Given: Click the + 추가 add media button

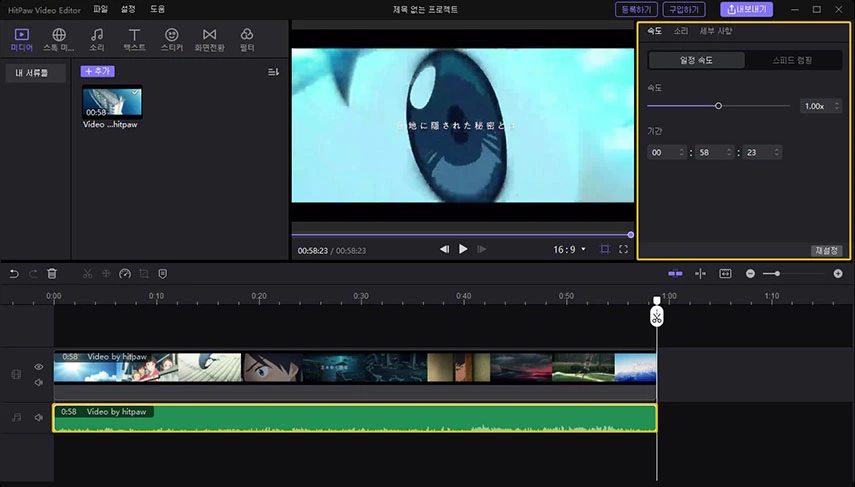Looking at the screenshot, I should click(x=98, y=71).
